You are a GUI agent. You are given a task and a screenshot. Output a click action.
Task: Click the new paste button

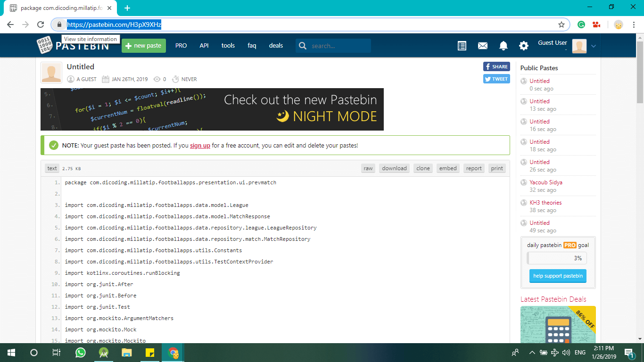[x=144, y=46]
